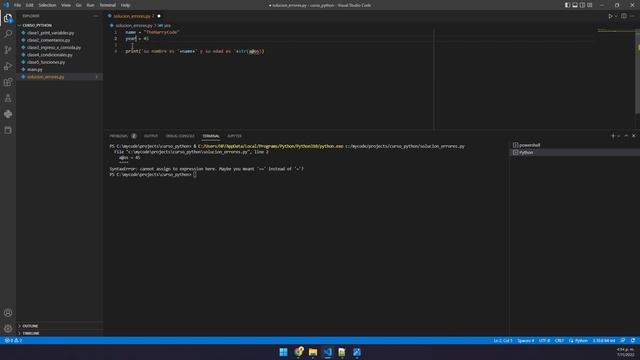Viewport: 640px width, 360px height.
Task: Open the Search view in activity bar
Action: click(8, 34)
